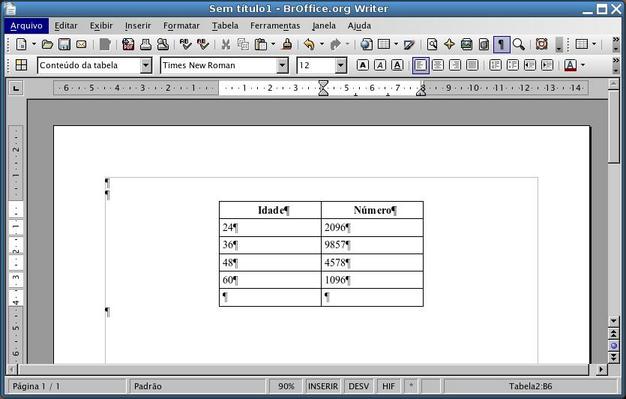Open font color dropdown arrow

click(583, 65)
